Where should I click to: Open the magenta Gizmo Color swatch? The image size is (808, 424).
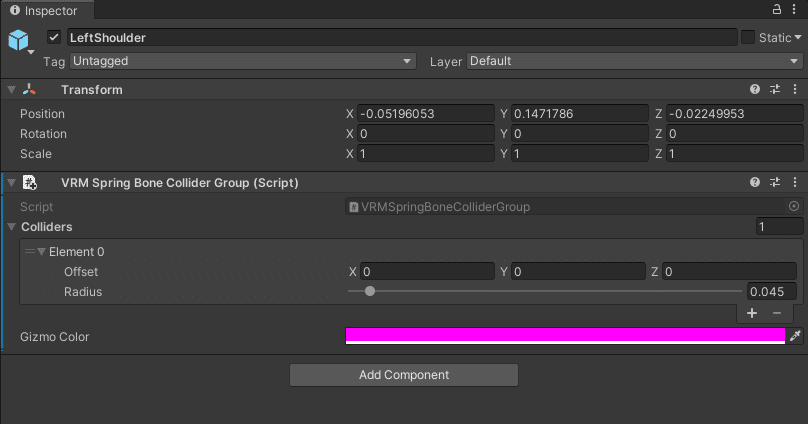565,336
